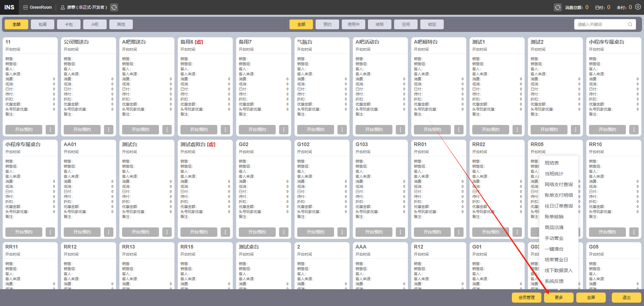The width and height of the screenshot is (644, 306).
Task: Open the settings gear icon
Action: click(x=638, y=7)
